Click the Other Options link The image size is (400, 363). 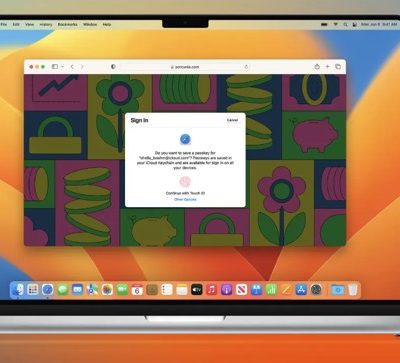[185, 199]
